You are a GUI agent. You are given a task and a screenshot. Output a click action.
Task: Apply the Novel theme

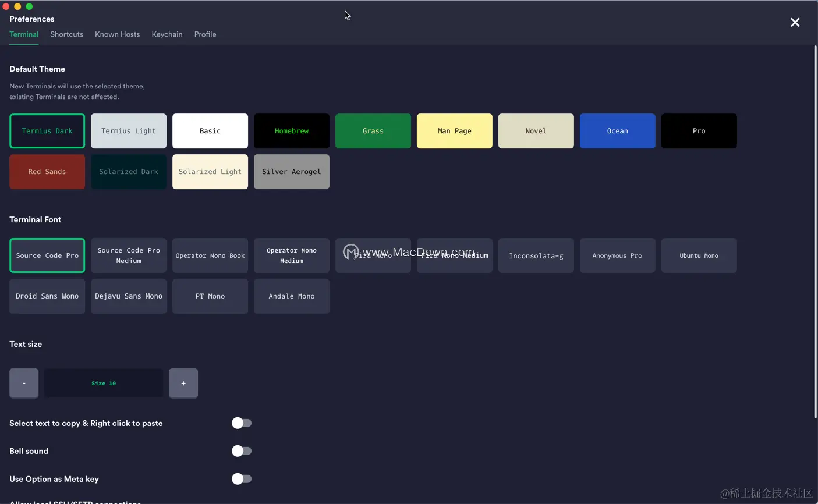(x=536, y=131)
